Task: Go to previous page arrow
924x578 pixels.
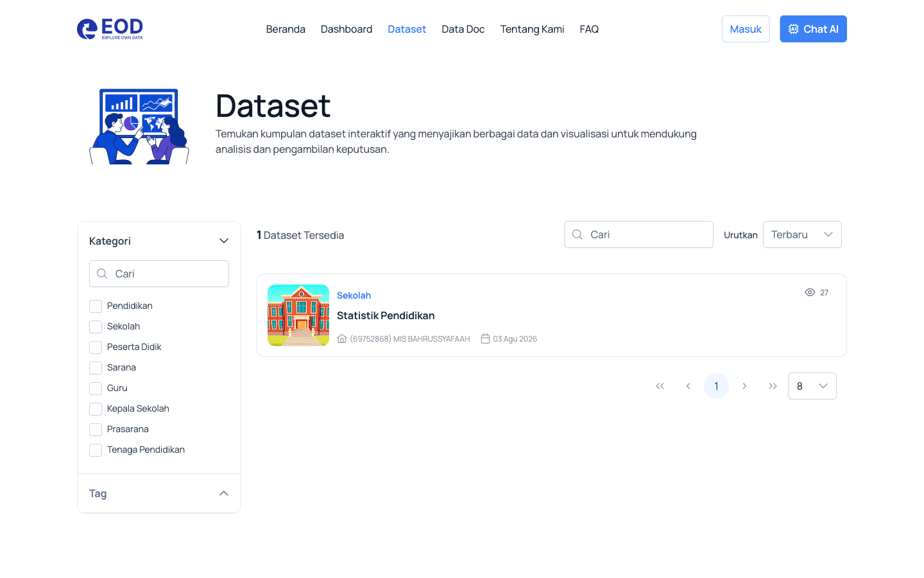Action: click(688, 386)
